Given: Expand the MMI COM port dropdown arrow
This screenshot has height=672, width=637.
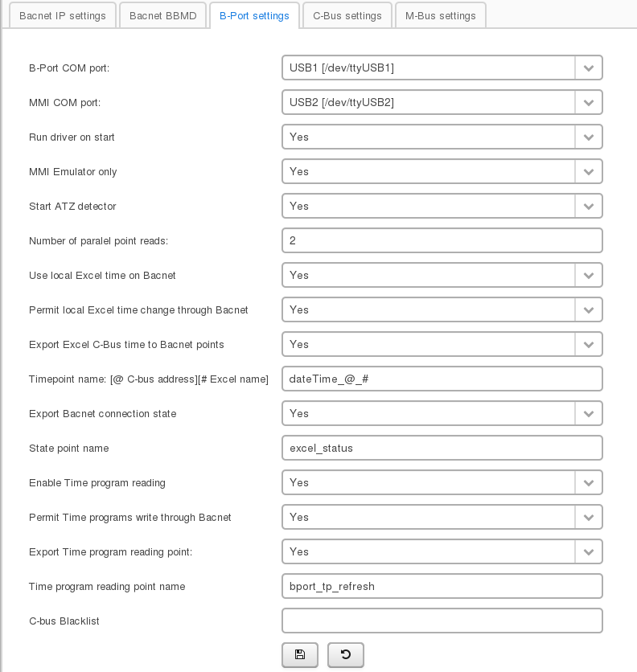Looking at the screenshot, I should [x=589, y=103].
